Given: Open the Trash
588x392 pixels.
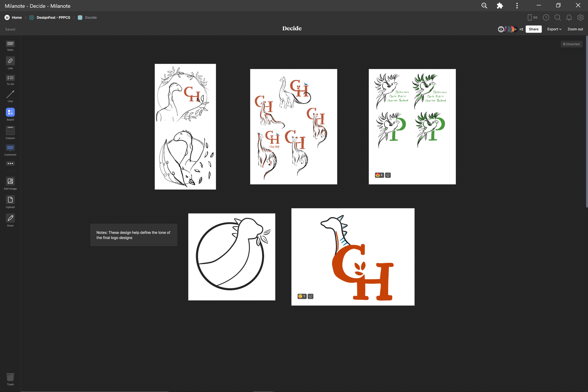Looking at the screenshot, I should tap(10, 379).
